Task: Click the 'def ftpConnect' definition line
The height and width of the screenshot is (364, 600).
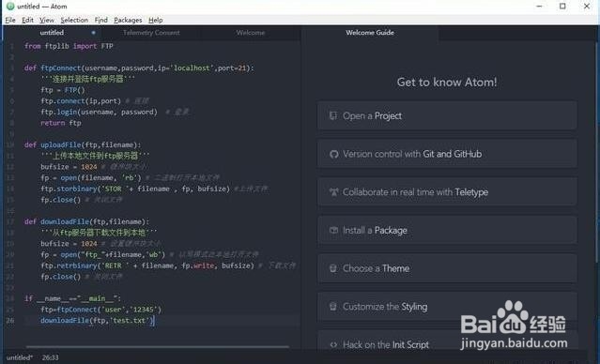Action: click(x=139, y=68)
